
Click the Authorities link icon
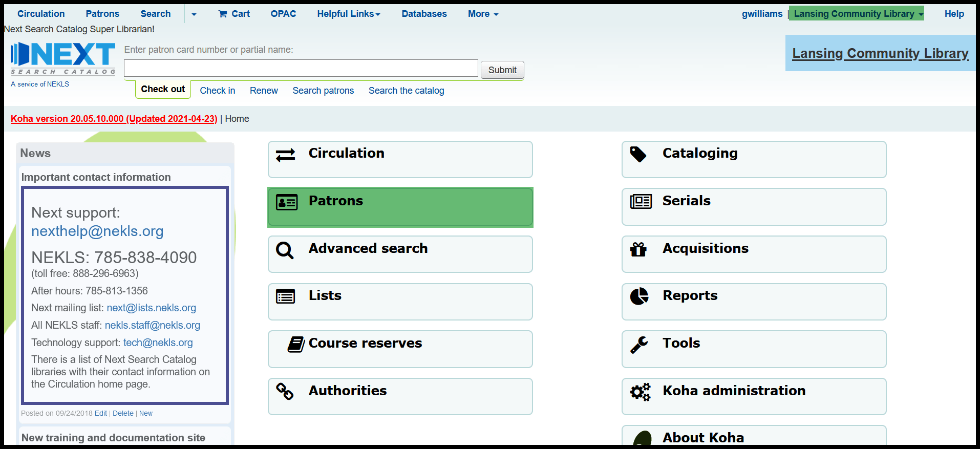[x=285, y=392]
